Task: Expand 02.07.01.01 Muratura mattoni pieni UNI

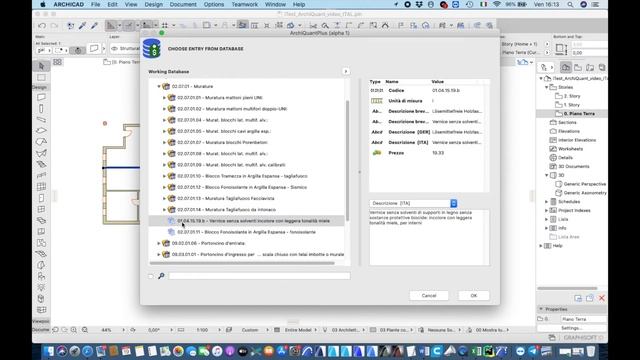Action: [164, 98]
